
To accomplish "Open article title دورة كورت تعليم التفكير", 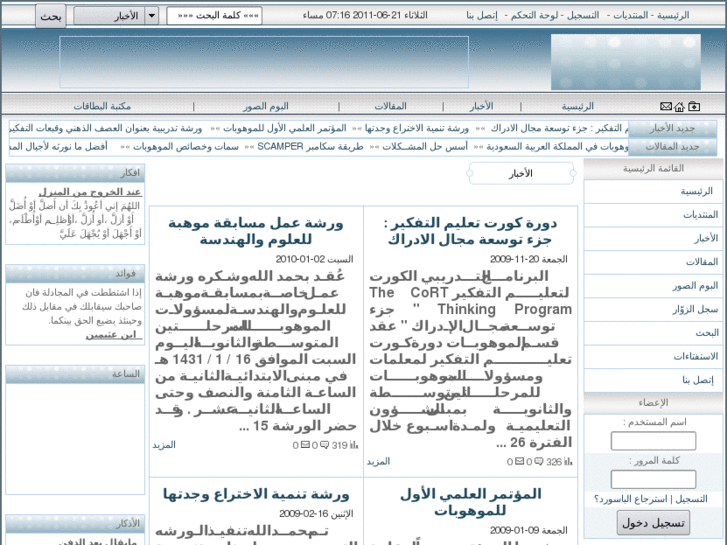I will point(470,231).
